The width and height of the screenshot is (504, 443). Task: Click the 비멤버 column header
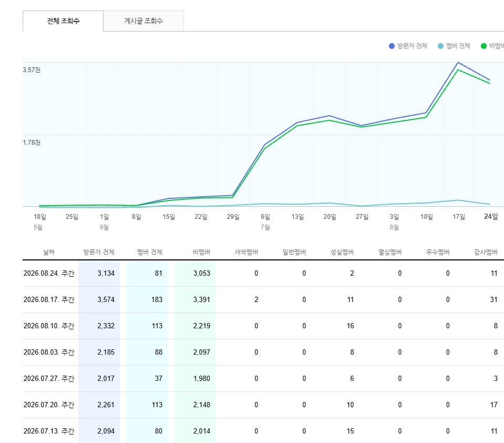pos(201,252)
